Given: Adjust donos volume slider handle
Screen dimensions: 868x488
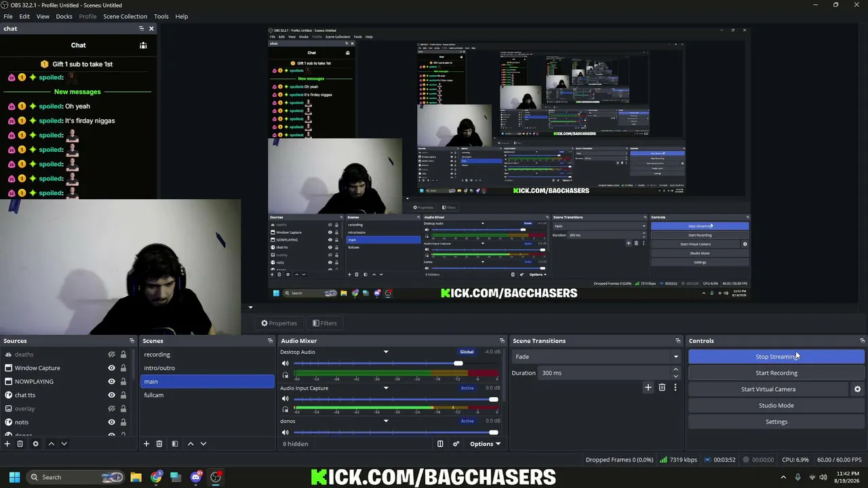Looking at the screenshot, I should click(493, 432).
